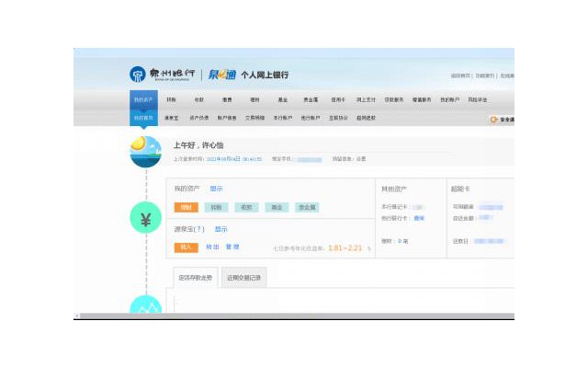The width and height of the screenshot is (588, 368).
Task: Click the left arrow of the bottom scrollbar
Action: [x=76, y=316]
